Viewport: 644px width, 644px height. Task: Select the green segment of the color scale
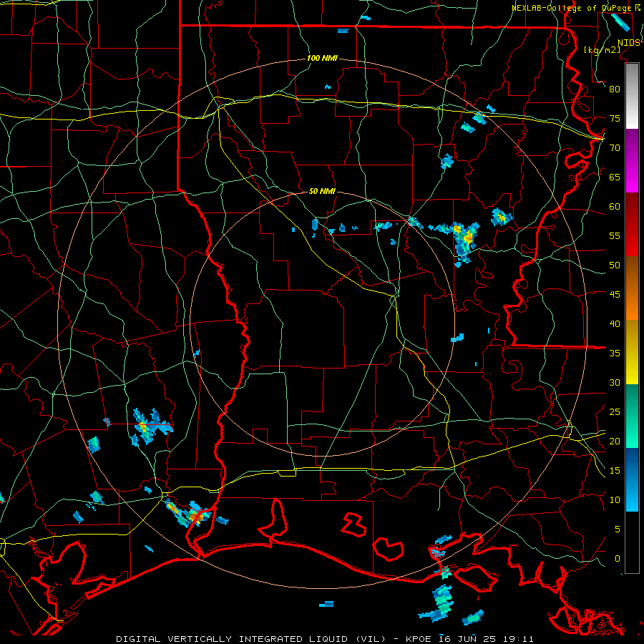632,416
